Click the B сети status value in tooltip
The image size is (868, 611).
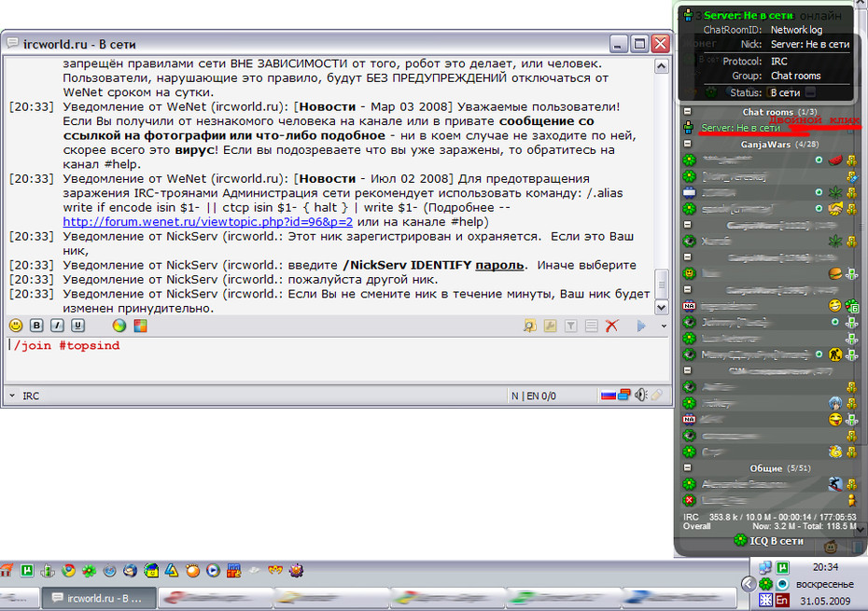coord(786,92)
